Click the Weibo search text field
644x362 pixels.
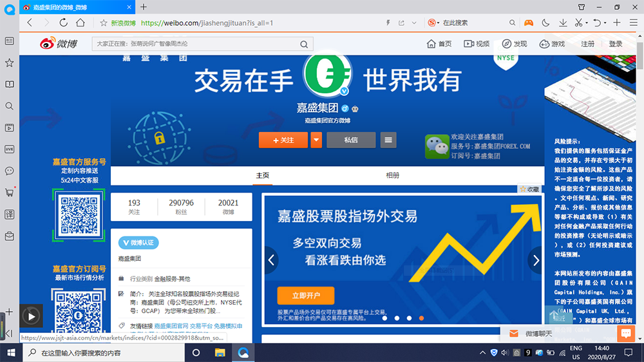point(197,44)
